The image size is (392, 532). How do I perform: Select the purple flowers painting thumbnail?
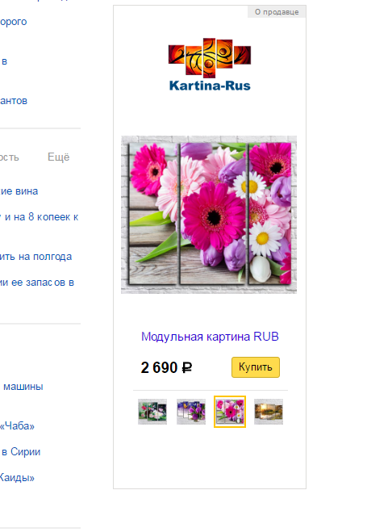(191, 412)
